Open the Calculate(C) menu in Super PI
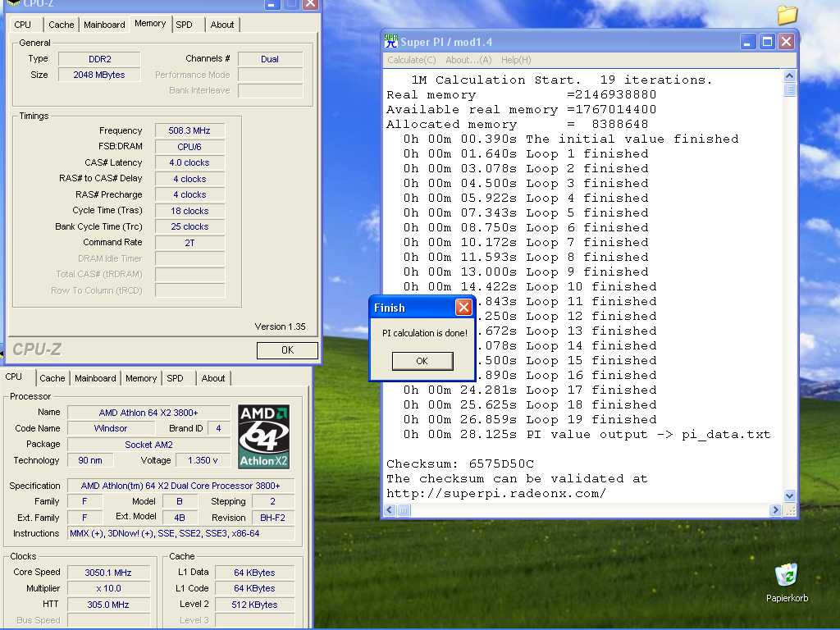This screenshot has width=840, height=630. [412, 60]
